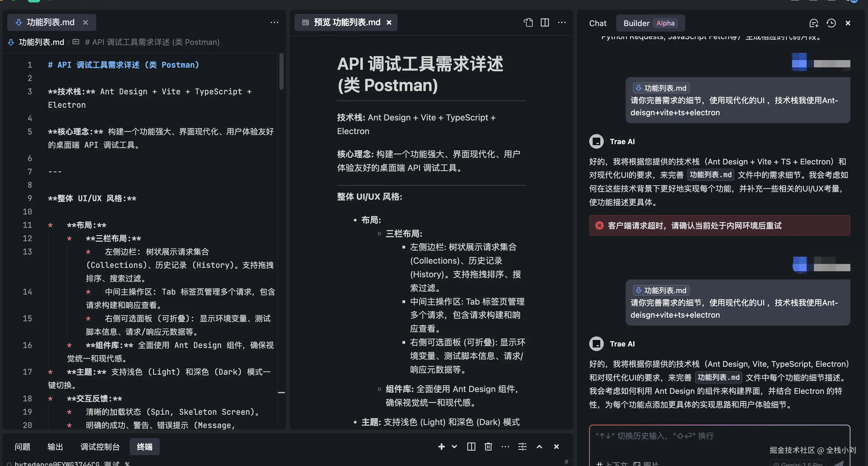Open chat history in the AI panel
Image resolution: width=868 pixels, height=466 pixels.
point(831,23)
